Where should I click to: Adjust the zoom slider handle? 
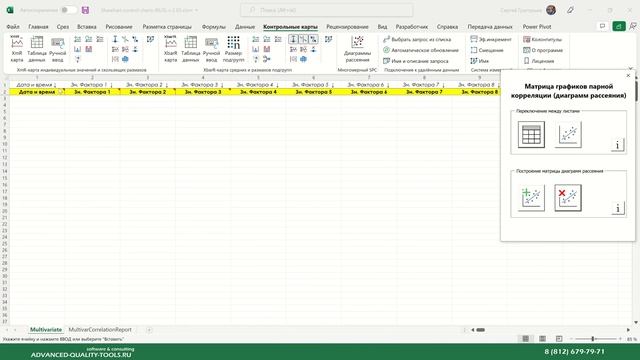pos(593,339)
